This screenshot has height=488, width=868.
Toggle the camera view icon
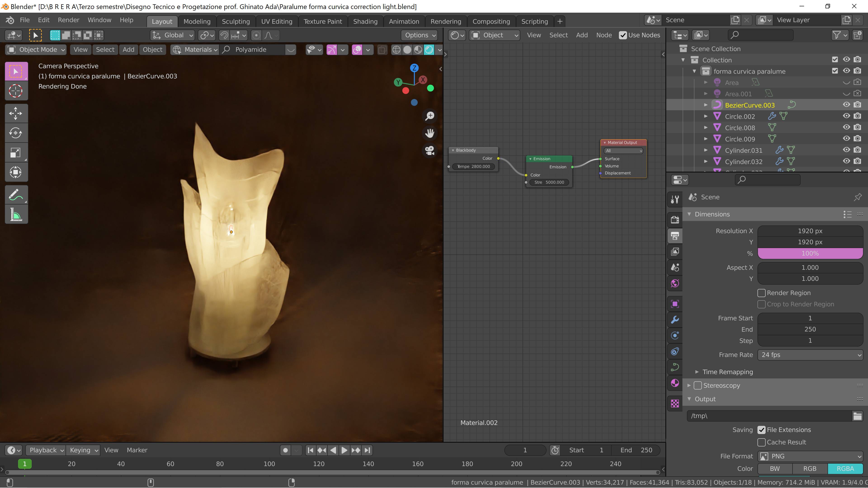[430, 150]
